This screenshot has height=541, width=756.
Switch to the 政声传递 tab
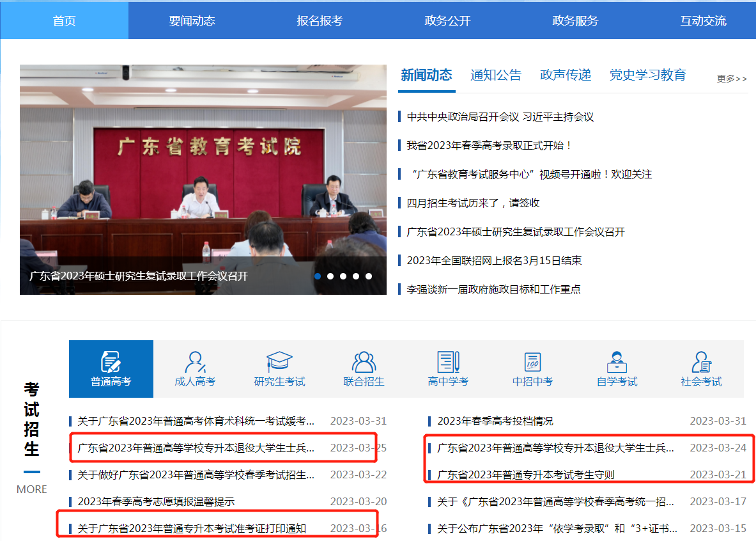point(565,74)
